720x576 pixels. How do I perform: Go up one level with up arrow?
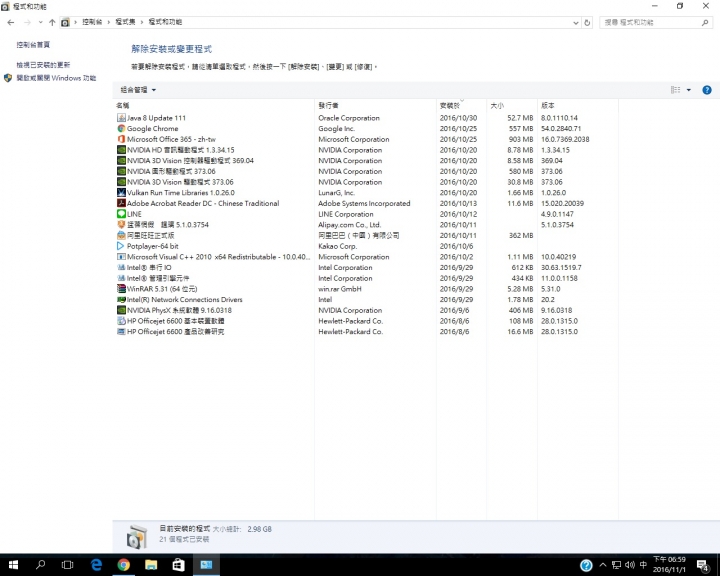tap(52, 22)
